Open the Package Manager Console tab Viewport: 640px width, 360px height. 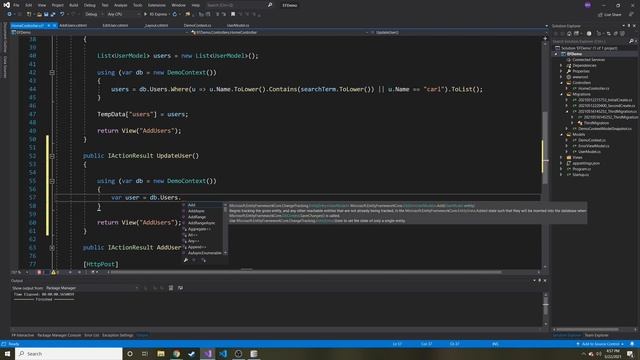59,335
